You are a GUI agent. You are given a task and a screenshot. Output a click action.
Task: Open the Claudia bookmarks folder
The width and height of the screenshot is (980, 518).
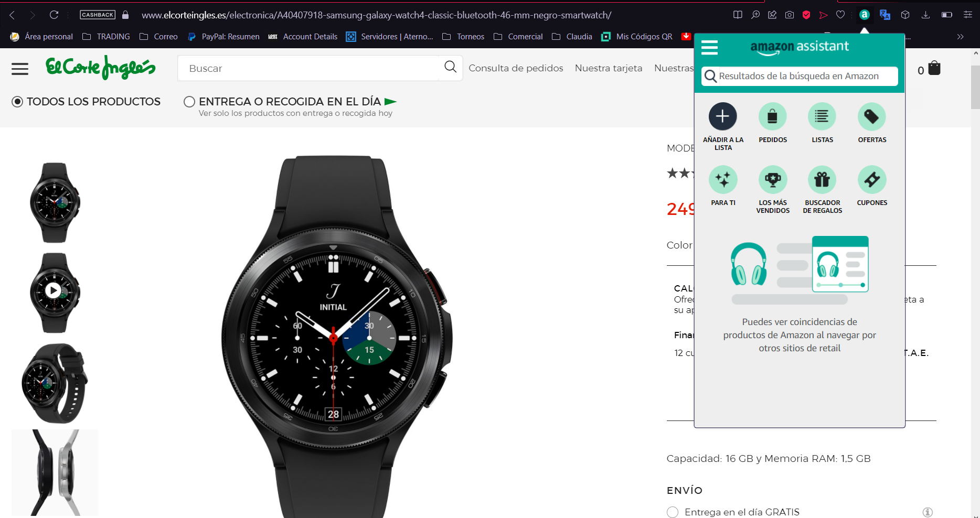click(572, 37)
